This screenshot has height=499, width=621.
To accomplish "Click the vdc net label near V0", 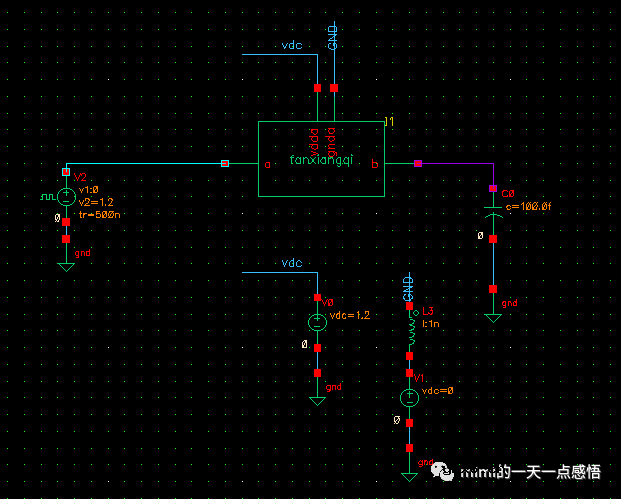I will (291, 263).
